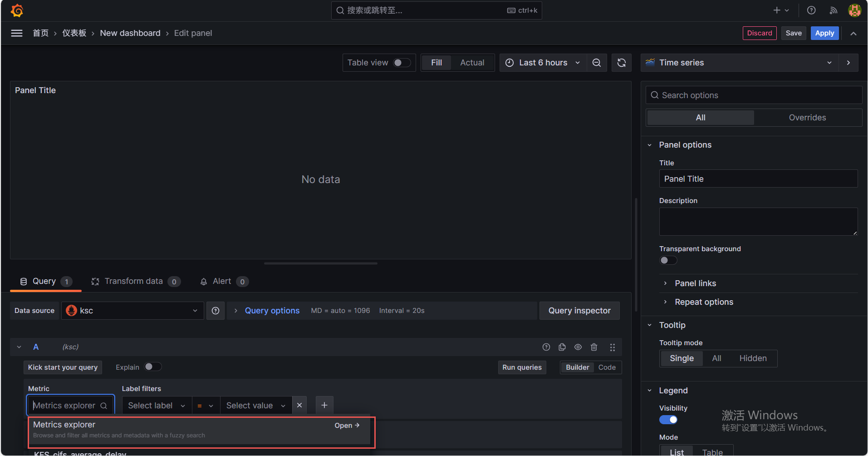The width and height of the screenshot is (868, 456).
Task: Click the zoom out time range icon
Action: pyautogui.click(x=597, y=63)
